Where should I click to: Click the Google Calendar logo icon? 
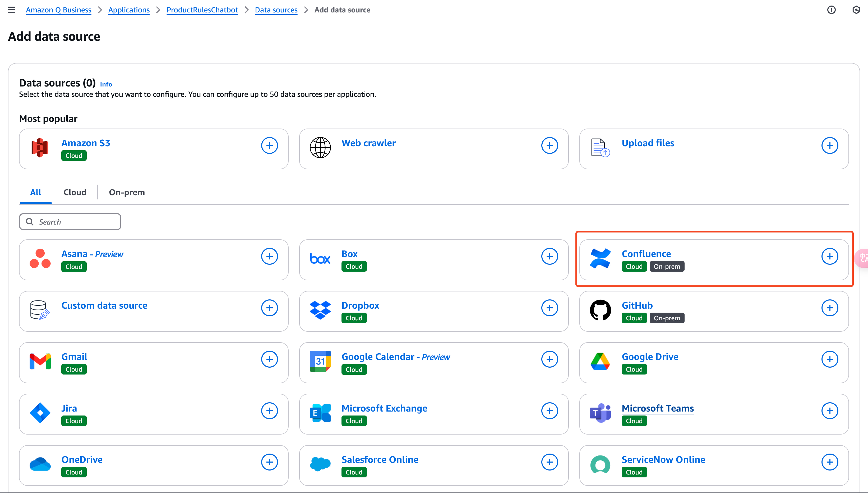point(320,361)
